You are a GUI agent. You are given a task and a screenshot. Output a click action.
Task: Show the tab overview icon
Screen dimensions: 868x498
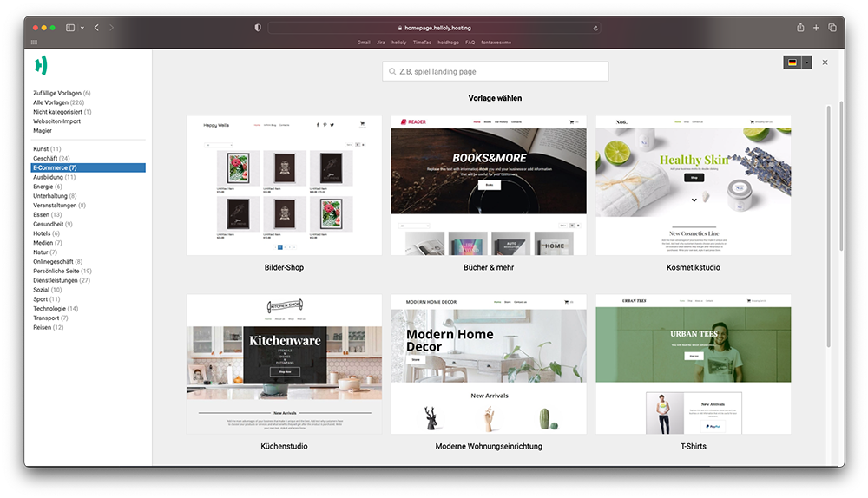[832, 27]
